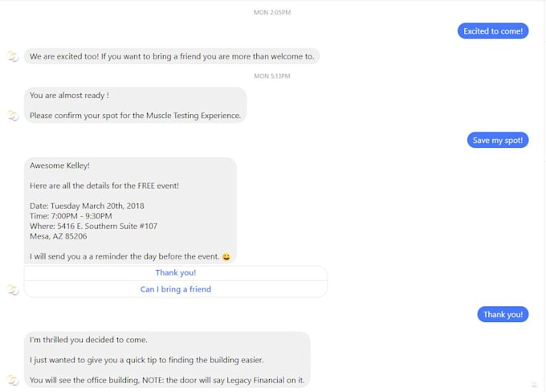Click the MON 2:05PM timestamp
Screen dimensions: 546x392
tap(271, 12)
